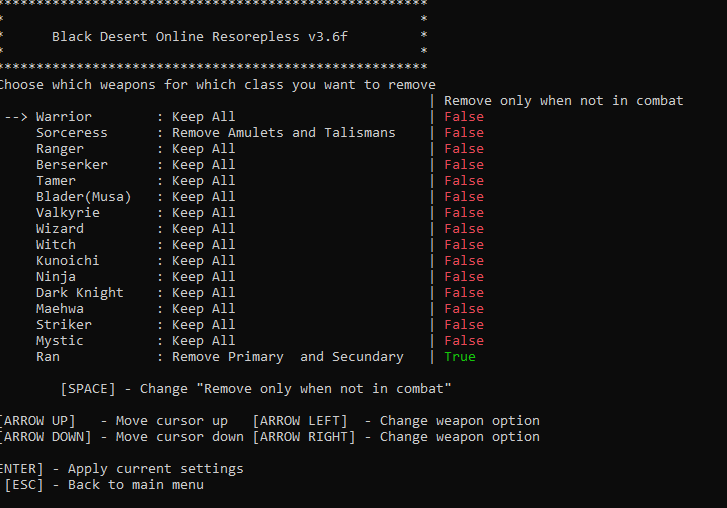This screenshot has height=508, width=727.
Task: Click the arrow cursor beside Warrior
Action: point(16,117)
